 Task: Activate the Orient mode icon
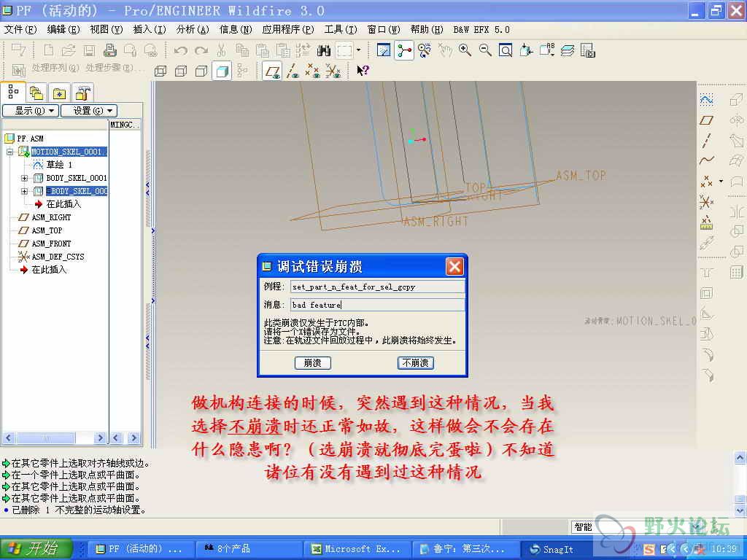(x=425, y=50)
